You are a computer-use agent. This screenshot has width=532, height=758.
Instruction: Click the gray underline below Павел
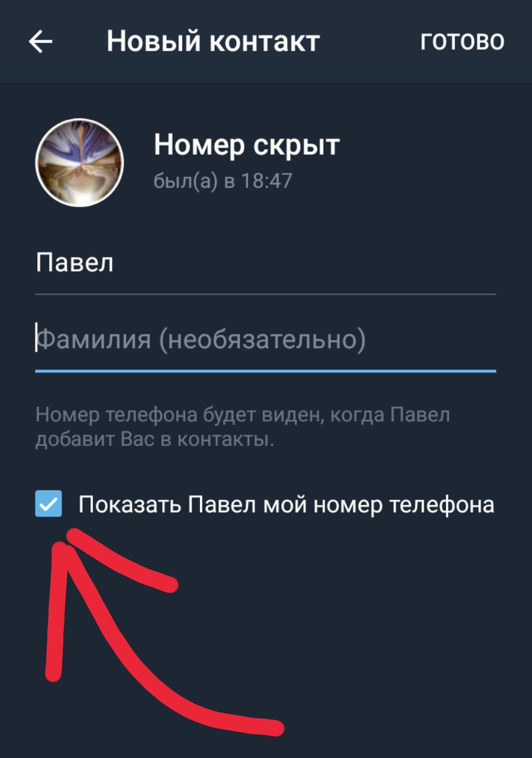coord(266,294)
